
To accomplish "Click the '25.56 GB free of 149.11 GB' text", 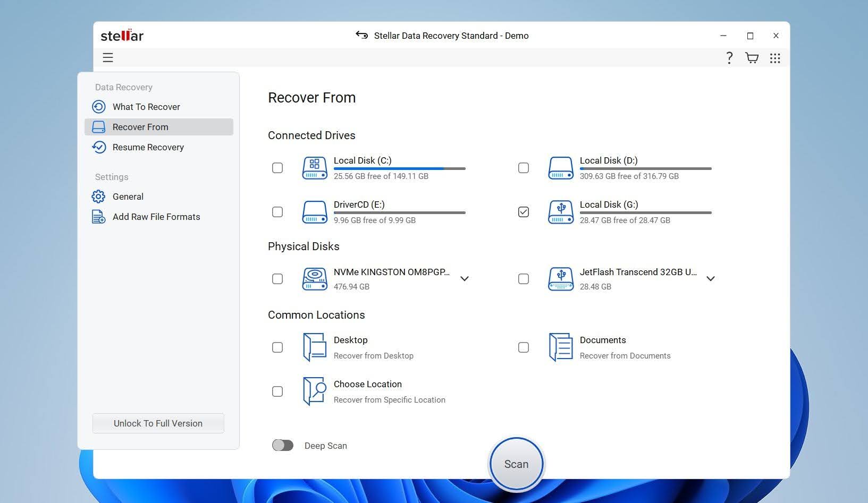I will pos(381,176).
